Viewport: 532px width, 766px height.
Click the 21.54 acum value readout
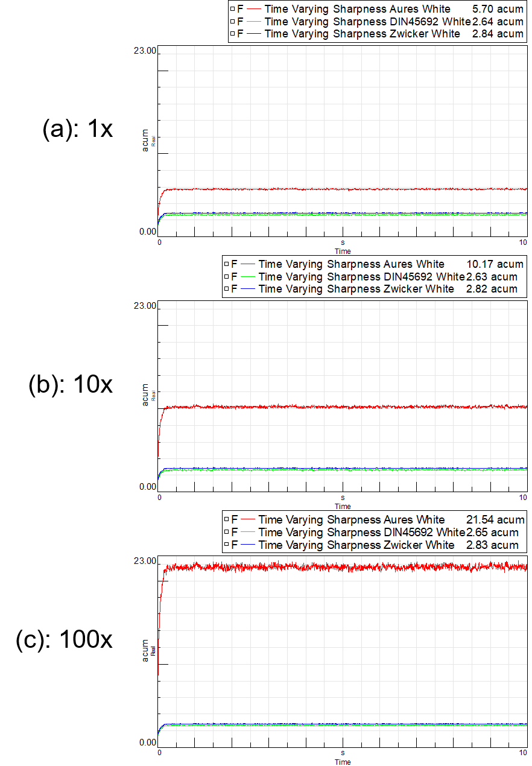tap(495, 519)
